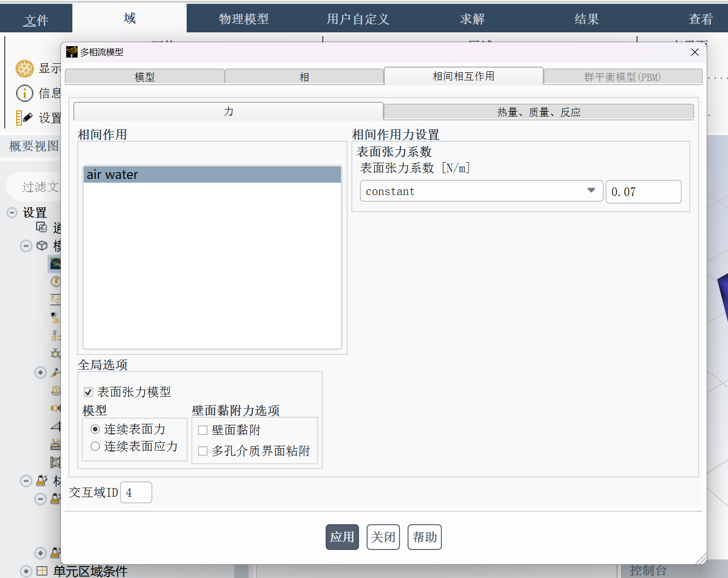728x578 pixels.
Task: Switch to the Domain (域) ribbon tab
Action: tap(130, 19)
